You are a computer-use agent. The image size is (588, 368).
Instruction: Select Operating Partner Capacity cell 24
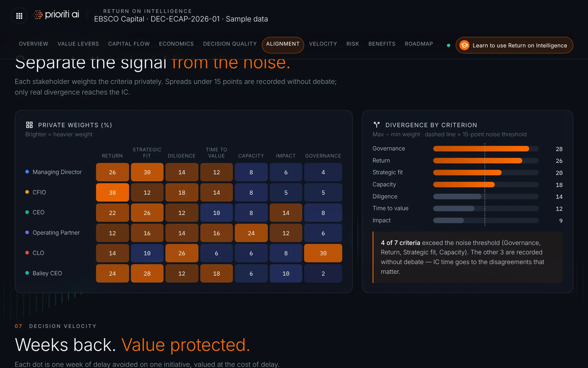pyautogui.click(x=251, y=233)
